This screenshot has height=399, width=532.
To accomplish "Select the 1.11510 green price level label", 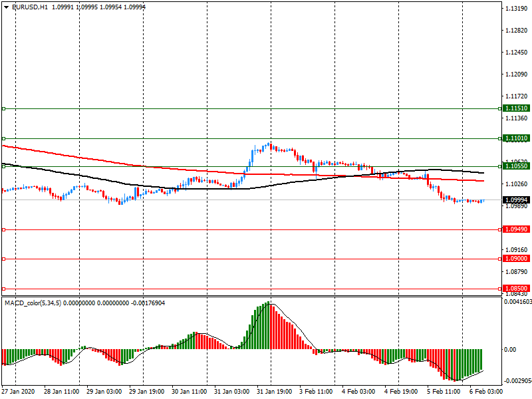I will [515, 108].
